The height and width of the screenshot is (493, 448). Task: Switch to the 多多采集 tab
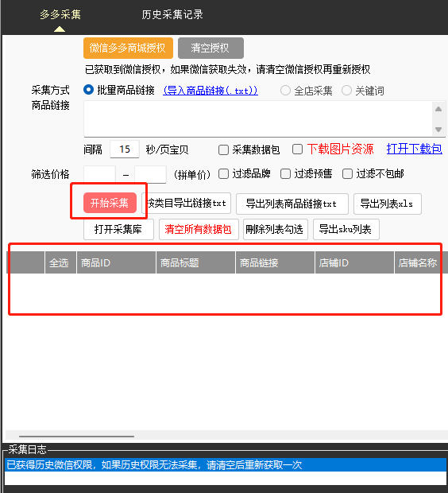[60, 14]
